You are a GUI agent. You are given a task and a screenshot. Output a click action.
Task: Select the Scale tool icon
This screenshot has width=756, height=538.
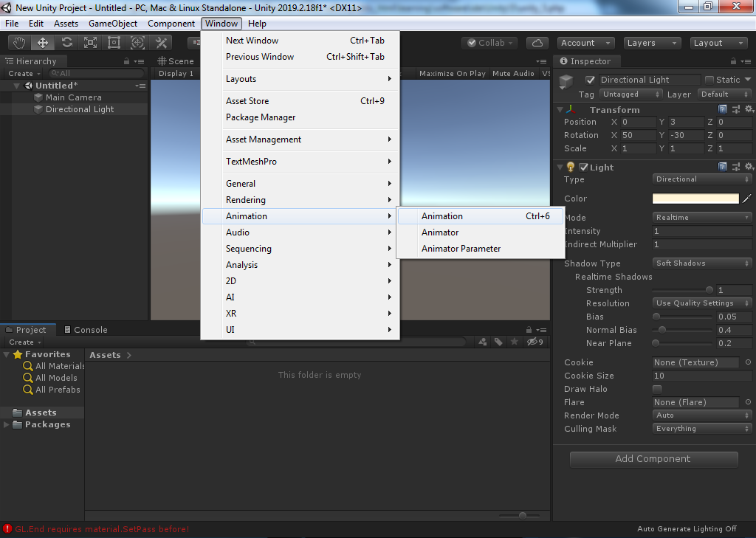pyautogui.click(x=90, y=43)
